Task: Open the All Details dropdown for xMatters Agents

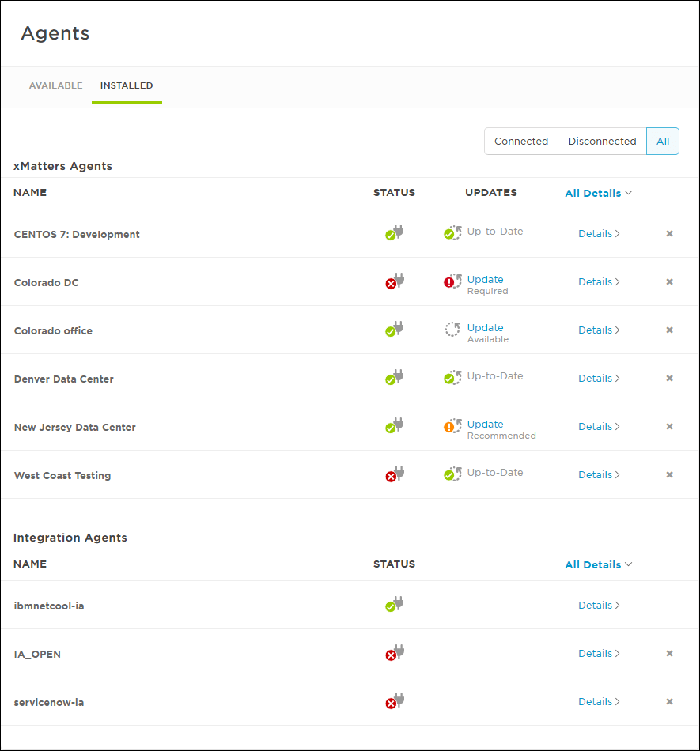Action: pos(598,193)
